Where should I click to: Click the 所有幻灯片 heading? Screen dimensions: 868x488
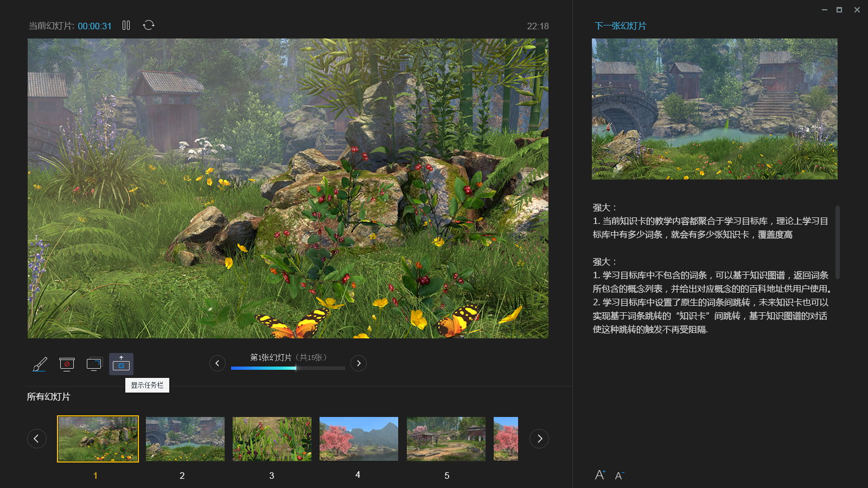(x=49, y=397)
